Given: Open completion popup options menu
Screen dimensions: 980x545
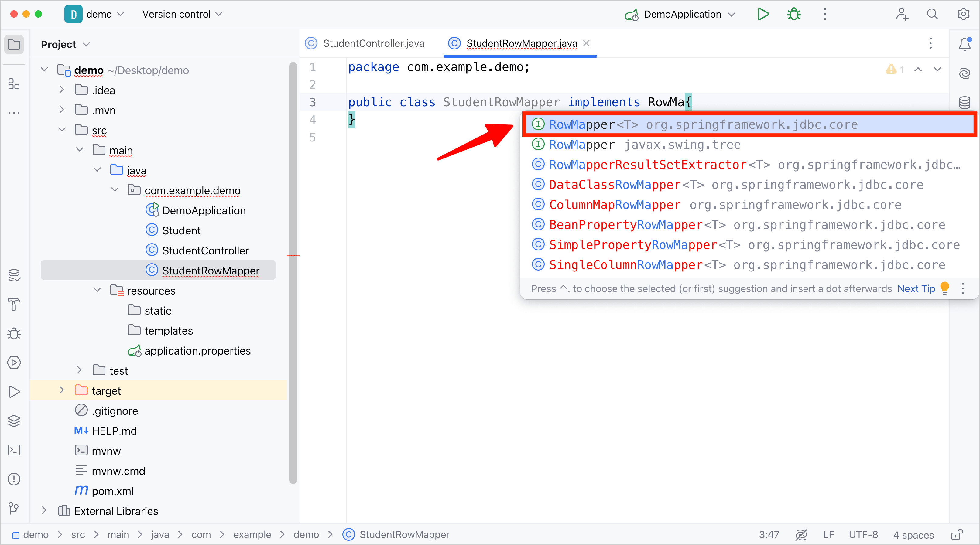Looking at the screenshot, I should click(963, 289).
